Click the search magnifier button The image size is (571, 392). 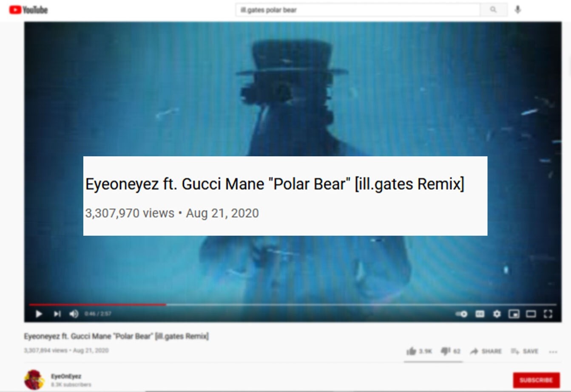(x=493, y=10)
